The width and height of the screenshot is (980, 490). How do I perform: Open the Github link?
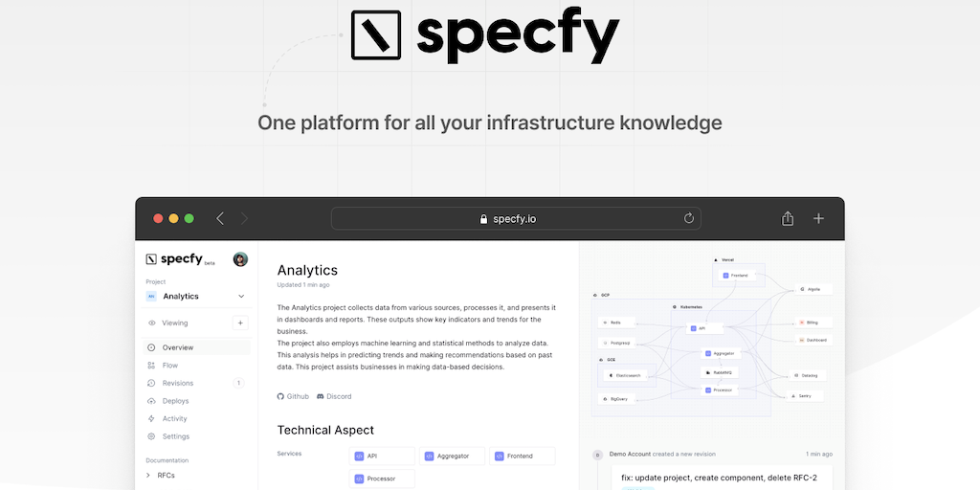point(293,396)
